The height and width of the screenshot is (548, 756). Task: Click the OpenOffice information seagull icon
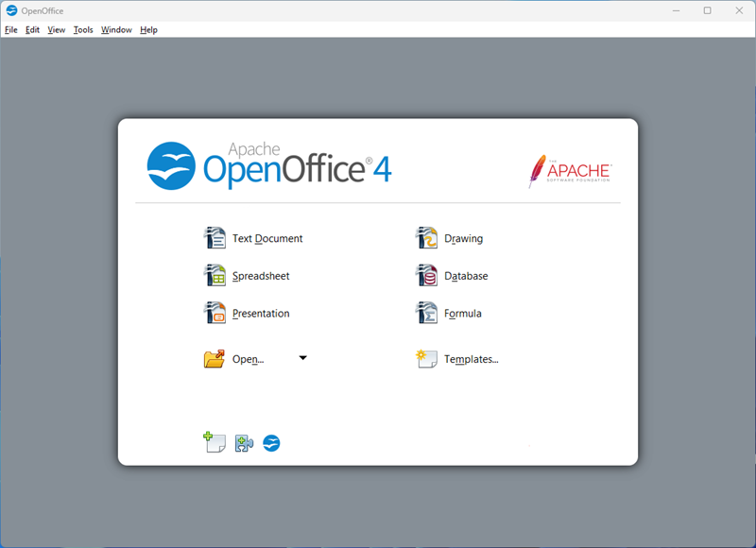271,442
